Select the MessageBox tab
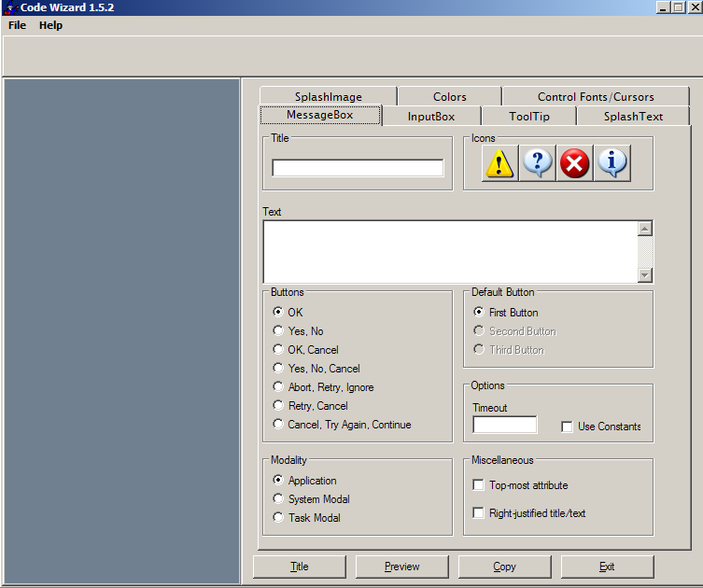Viewport: 703px width, 588px height. point(320,115)
